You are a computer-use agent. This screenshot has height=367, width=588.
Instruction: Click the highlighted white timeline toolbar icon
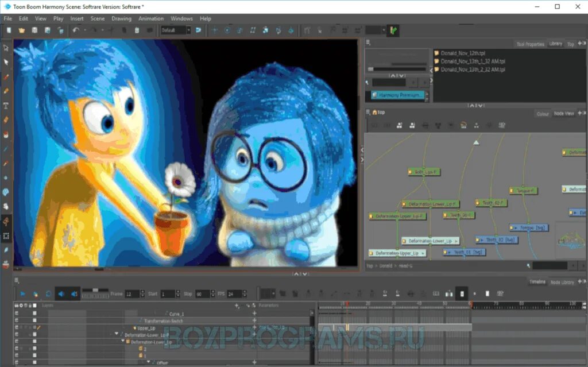click(x=462, y=294)
